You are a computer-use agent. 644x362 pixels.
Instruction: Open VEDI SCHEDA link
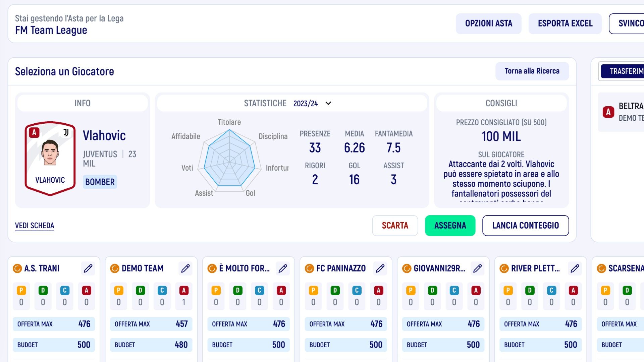click(x=35, y=226)
